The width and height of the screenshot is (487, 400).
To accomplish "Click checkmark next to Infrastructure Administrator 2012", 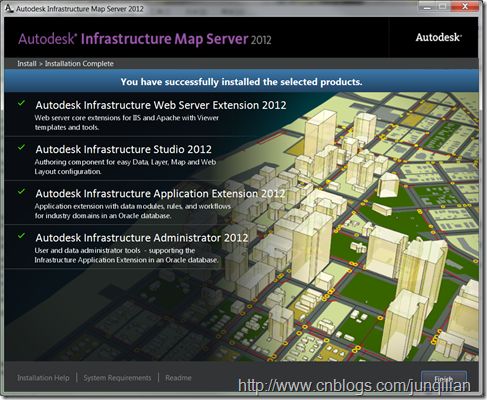I will pos(21,235).
